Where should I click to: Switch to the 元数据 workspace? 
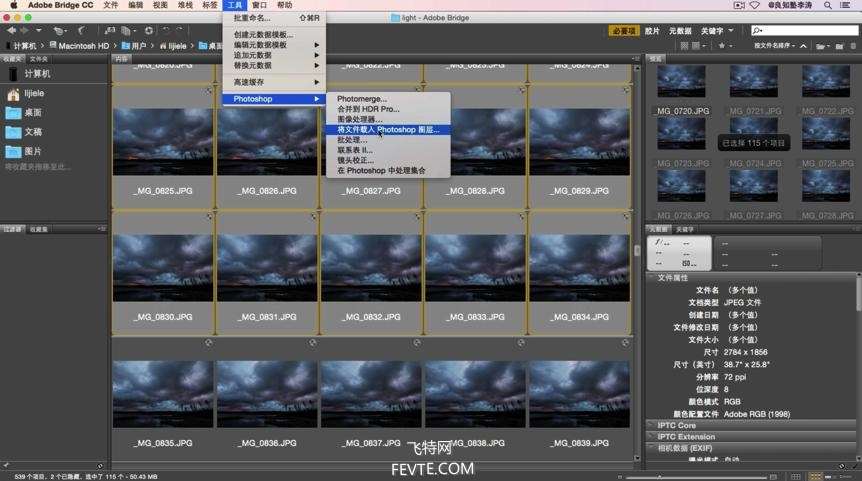point(680,31)
